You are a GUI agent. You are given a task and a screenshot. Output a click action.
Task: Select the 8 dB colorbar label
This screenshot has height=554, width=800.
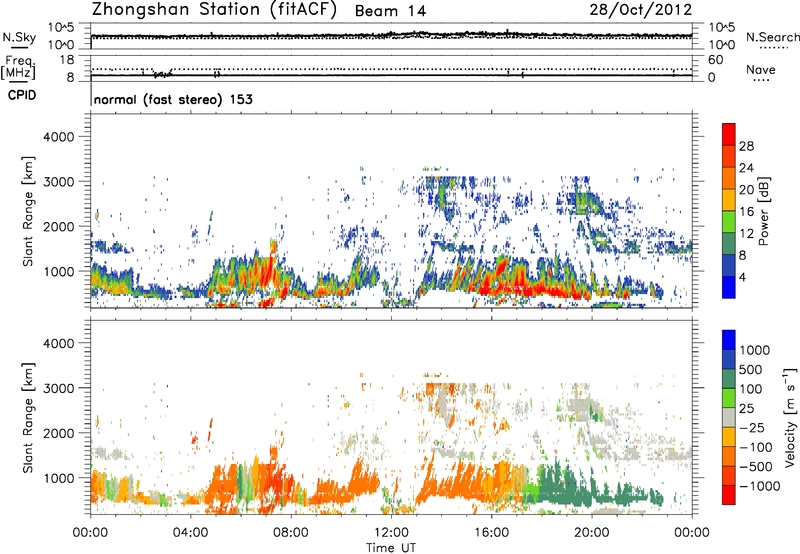743,255
